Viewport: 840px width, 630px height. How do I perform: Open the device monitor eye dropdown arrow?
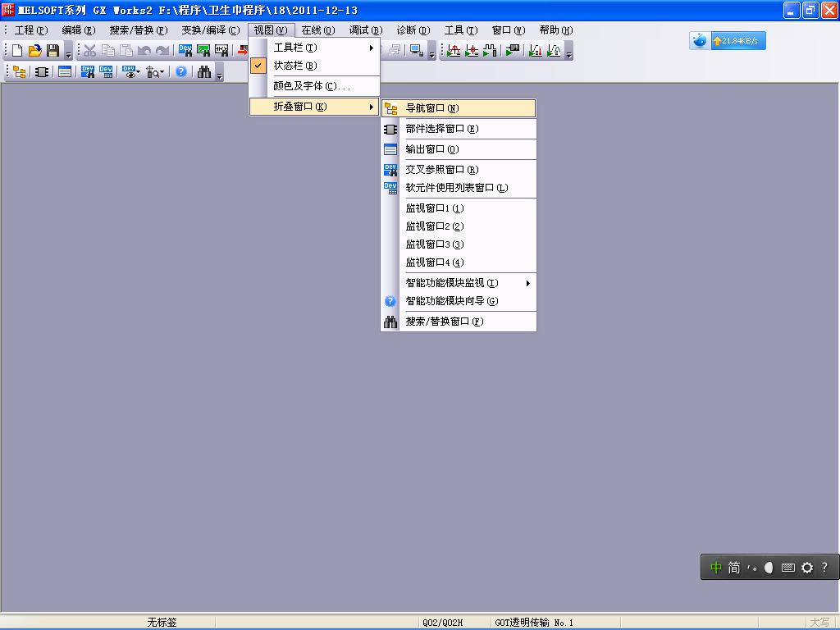(139, 72)
